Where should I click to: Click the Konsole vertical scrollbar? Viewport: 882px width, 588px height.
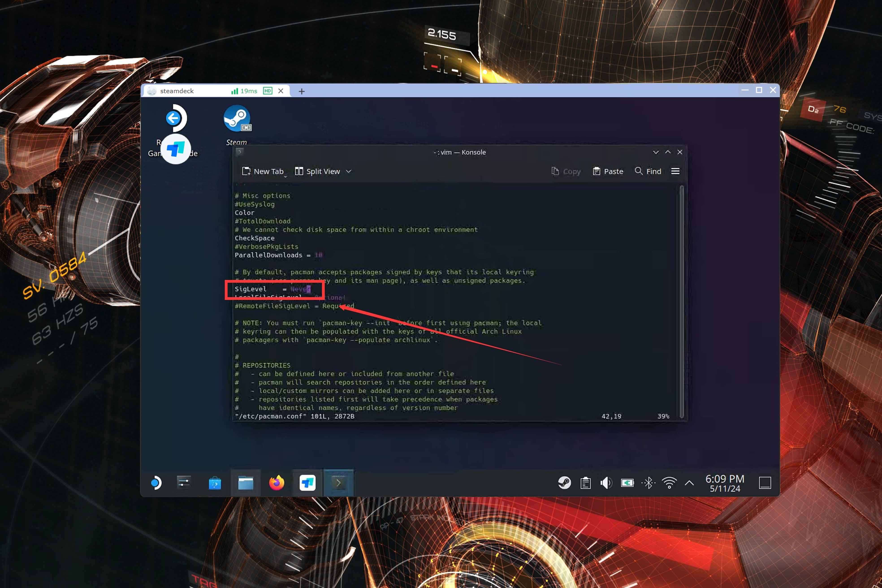(x=681, y=300)
